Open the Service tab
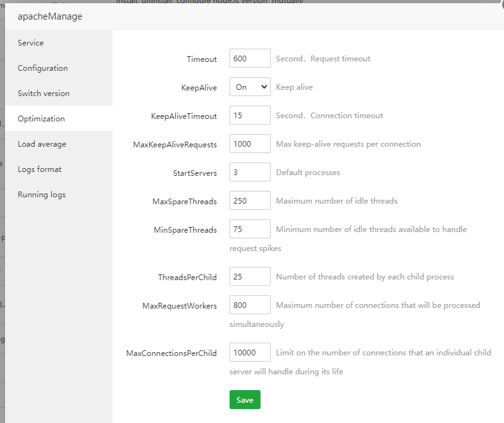 [x=31, y=43]
